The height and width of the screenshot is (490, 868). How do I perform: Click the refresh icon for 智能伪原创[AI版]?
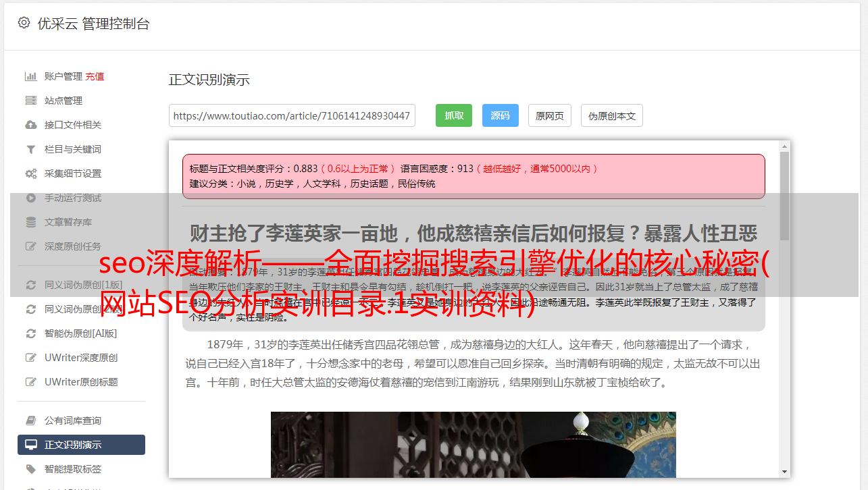pos(30,333)
